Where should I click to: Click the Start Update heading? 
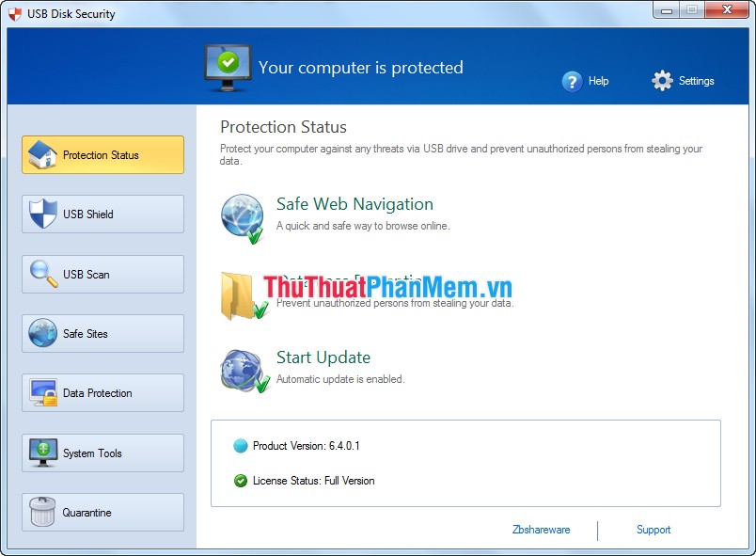[x=323, y=357]
